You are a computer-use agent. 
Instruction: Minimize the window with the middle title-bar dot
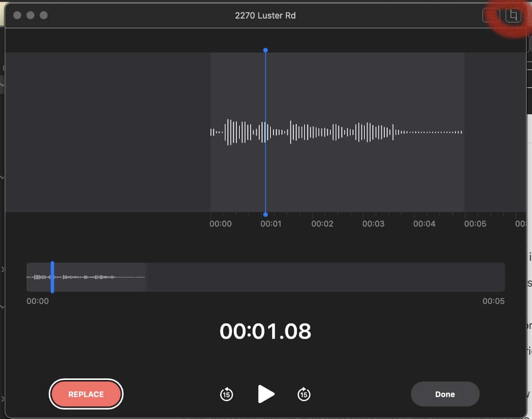[x=31, y=16]
